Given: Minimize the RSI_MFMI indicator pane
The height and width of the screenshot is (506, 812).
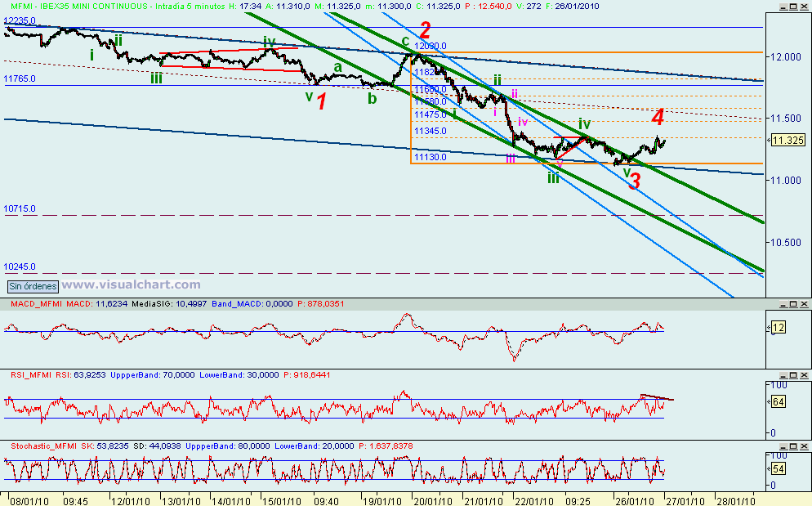Looking at the screenshot, I should (x=783, y=375).
